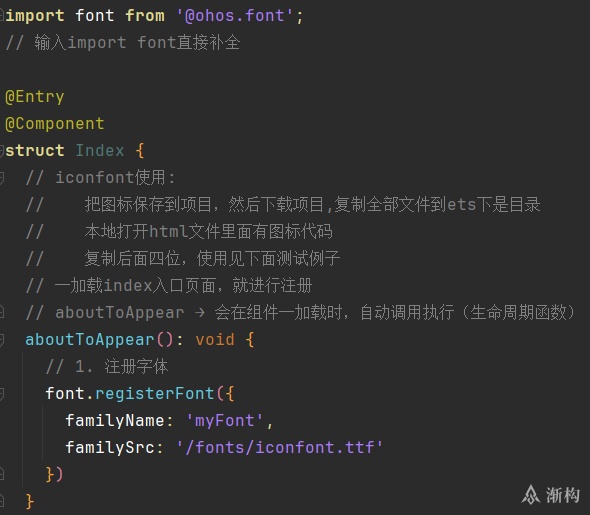Collapse the struct Index code block

[2, 150]
